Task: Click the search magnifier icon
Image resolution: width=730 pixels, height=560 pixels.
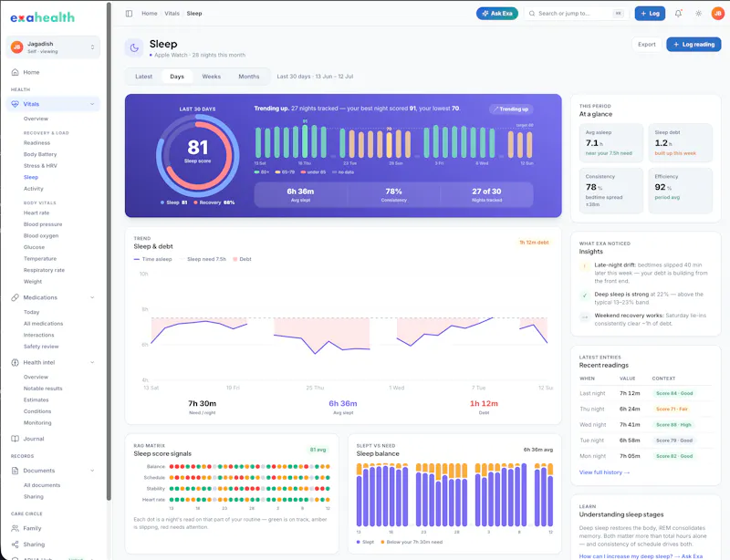Action: pos(532,14)
